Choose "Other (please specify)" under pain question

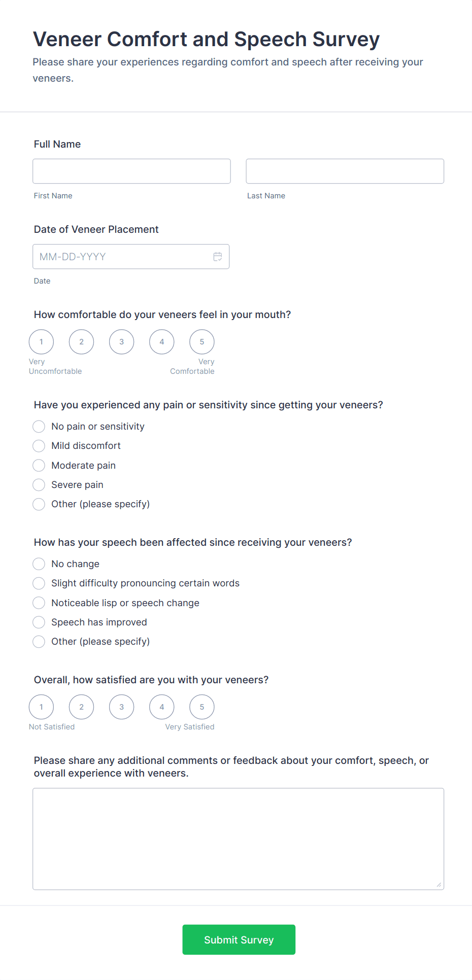click(39, 504)
